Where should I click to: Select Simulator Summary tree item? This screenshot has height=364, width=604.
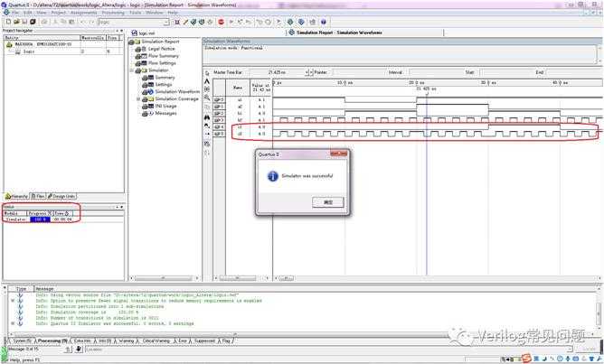click(165, 78)
